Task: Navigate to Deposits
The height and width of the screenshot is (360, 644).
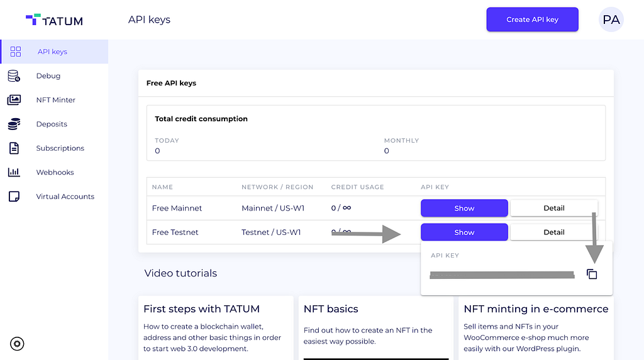Action: click(52, 124)
